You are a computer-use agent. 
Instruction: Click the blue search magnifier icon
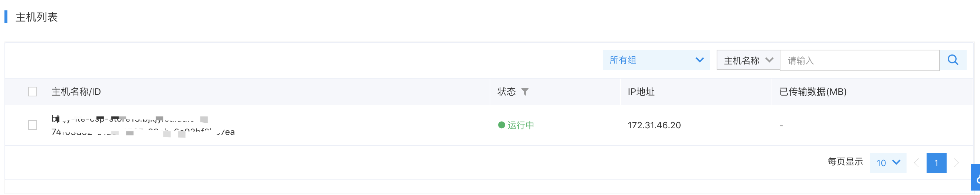click(953, 60)
